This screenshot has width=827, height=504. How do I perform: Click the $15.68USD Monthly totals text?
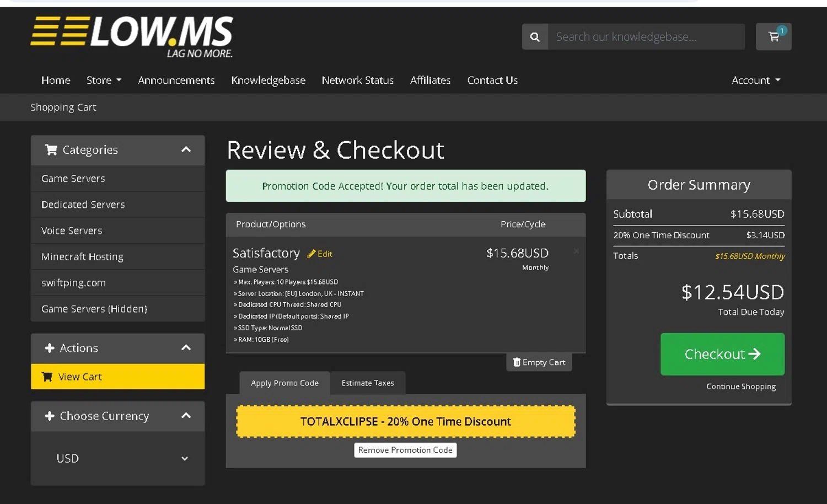click(x=750, y=256)
